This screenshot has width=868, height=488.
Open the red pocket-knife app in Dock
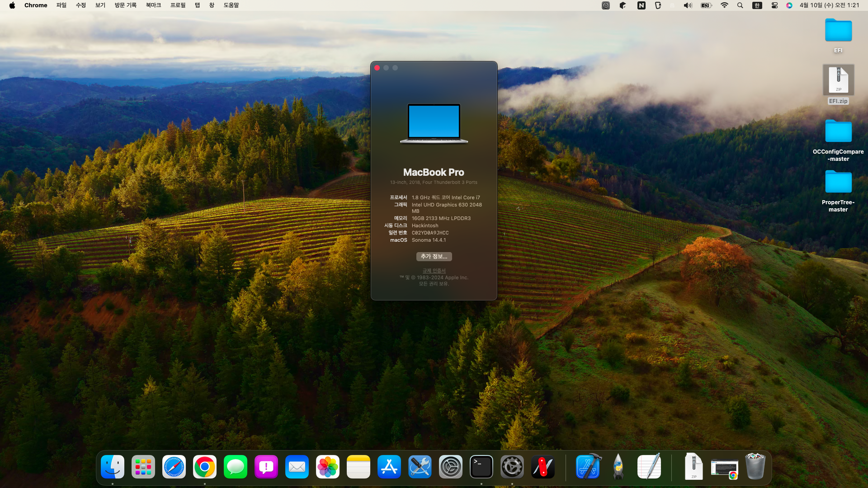point(543,467)
